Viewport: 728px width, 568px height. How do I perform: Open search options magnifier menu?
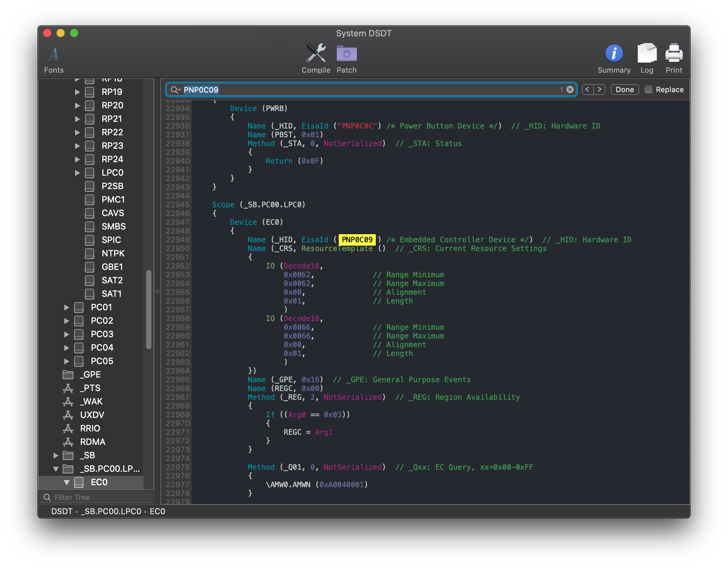[x=175, y=90]
